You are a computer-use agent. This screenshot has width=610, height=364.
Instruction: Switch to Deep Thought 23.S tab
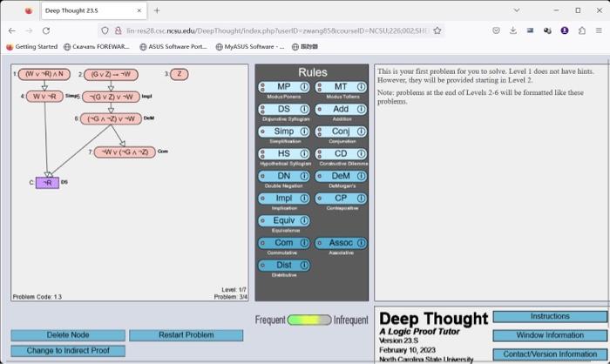click(94, 10)
